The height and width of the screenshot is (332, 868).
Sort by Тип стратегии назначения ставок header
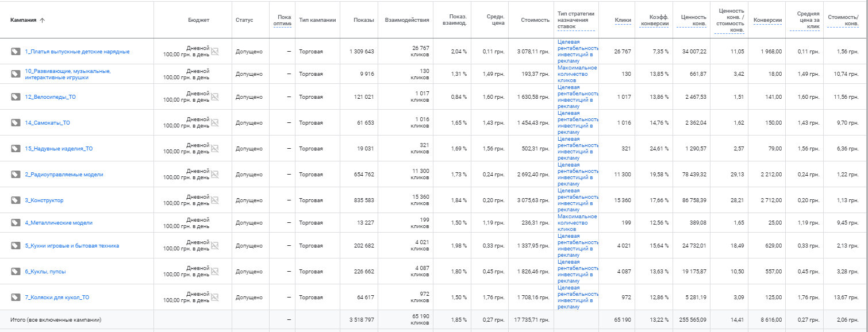576,20
